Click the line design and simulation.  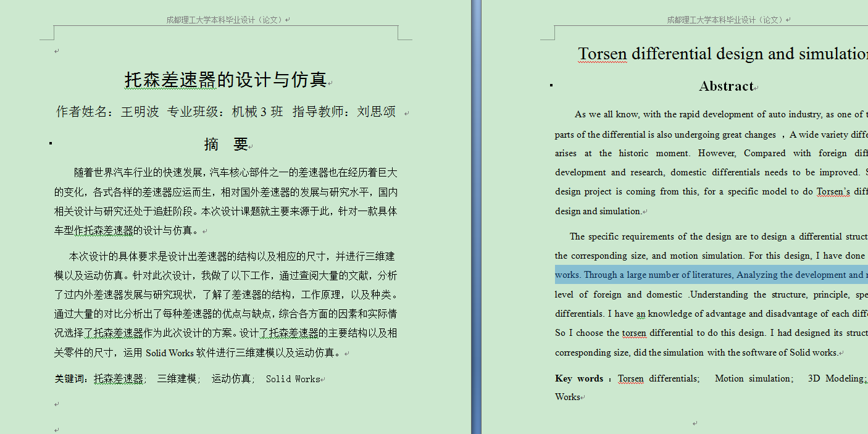[598, 211]
